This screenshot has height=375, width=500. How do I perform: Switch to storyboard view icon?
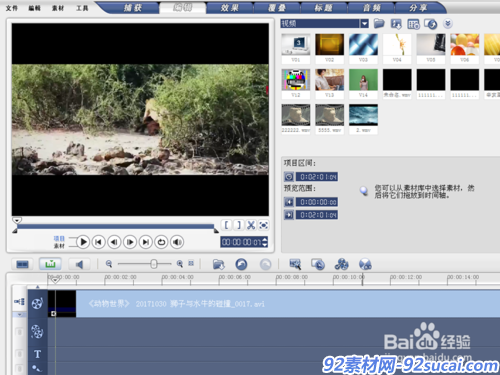coord(22,264)
